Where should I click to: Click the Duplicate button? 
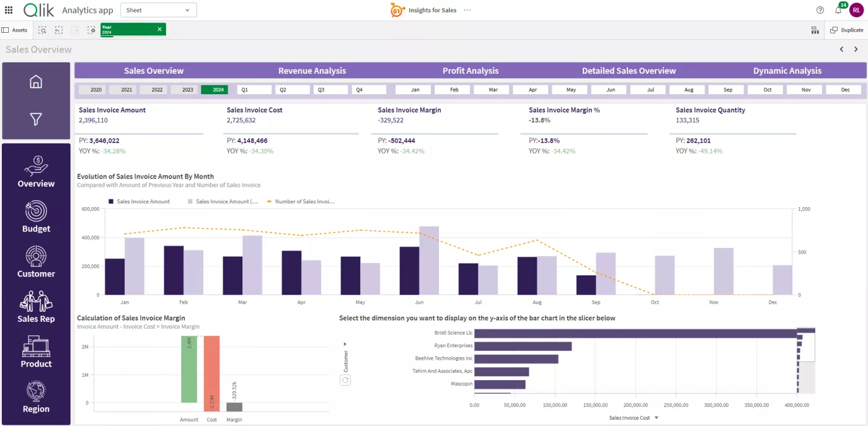pyautogui.click(x=847, y=29)
